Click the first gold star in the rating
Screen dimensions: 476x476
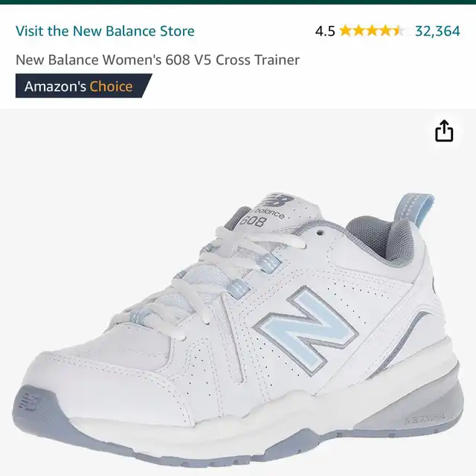pyautogui.click(x=345, y=30)
